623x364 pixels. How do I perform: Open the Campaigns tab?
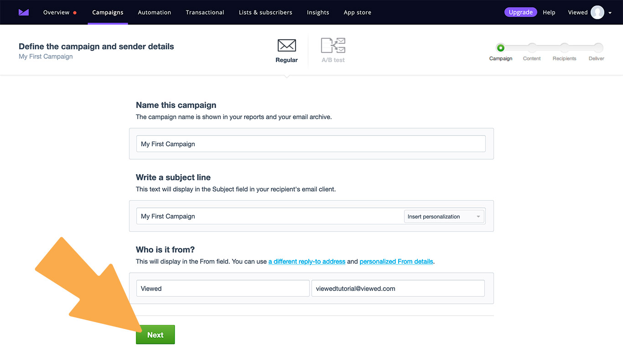click(x=108, y=12)
